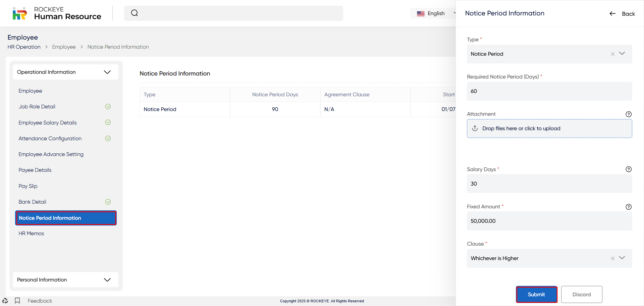Open Pay Slip menu item
This screenshot has height=306, width=644.
[x=28, y=186]
